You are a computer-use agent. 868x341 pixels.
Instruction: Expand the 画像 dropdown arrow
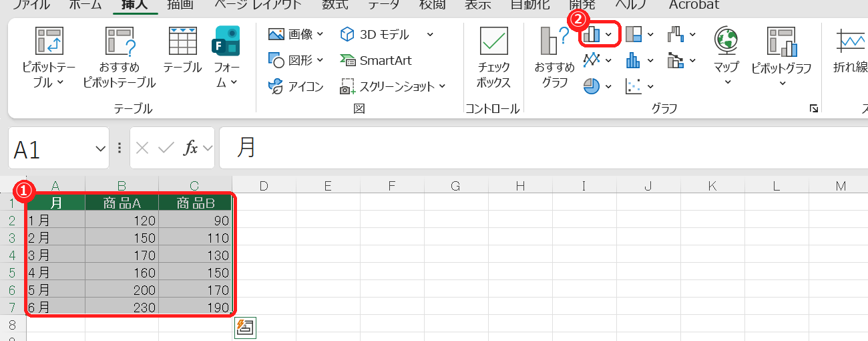320,34
